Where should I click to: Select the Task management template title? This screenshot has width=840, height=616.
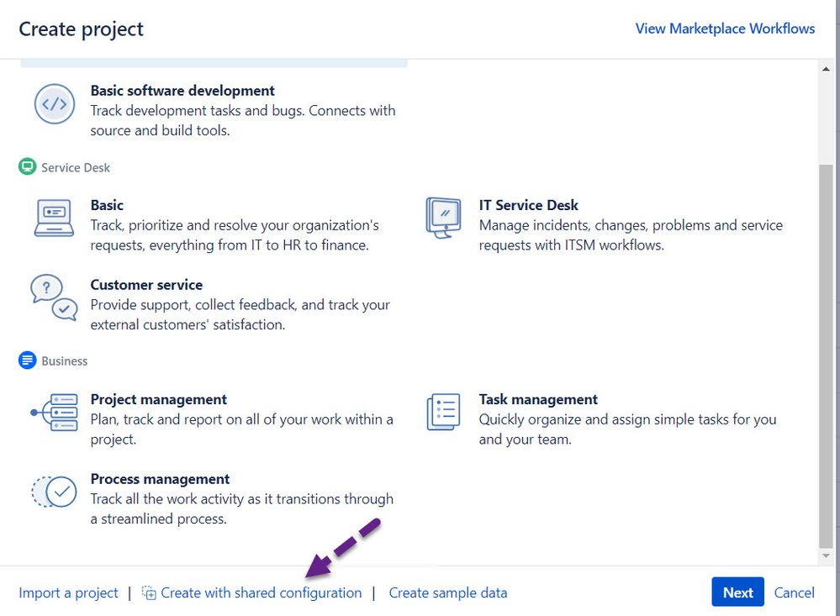538,399
